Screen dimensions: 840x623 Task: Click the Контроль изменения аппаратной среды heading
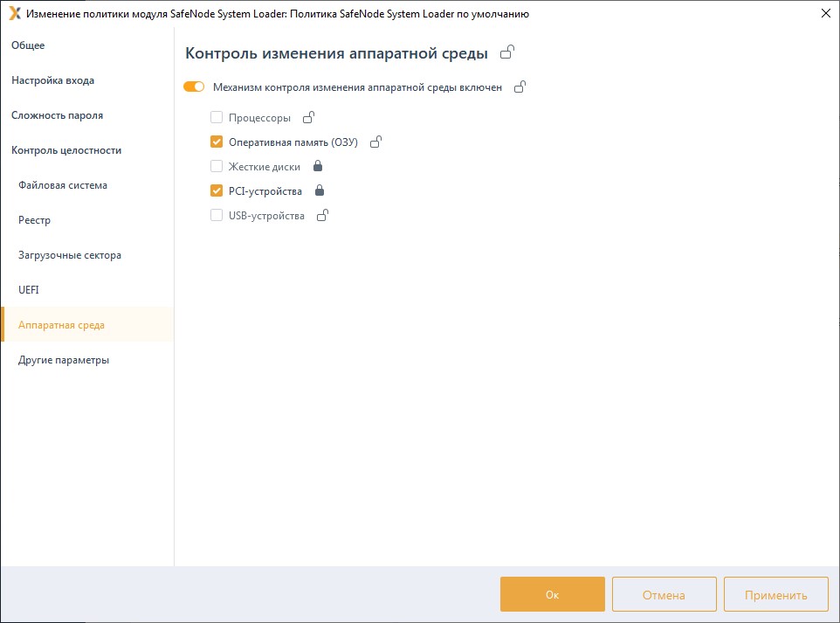coord(336,53)
